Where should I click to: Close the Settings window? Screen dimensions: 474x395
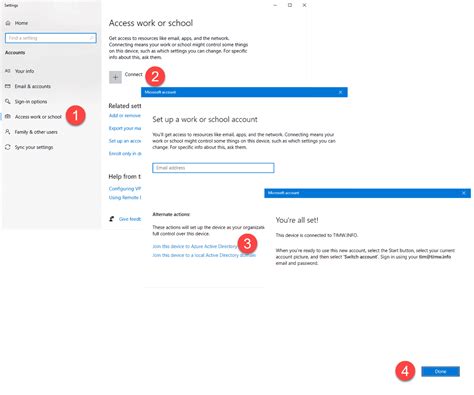coord(304,5)
